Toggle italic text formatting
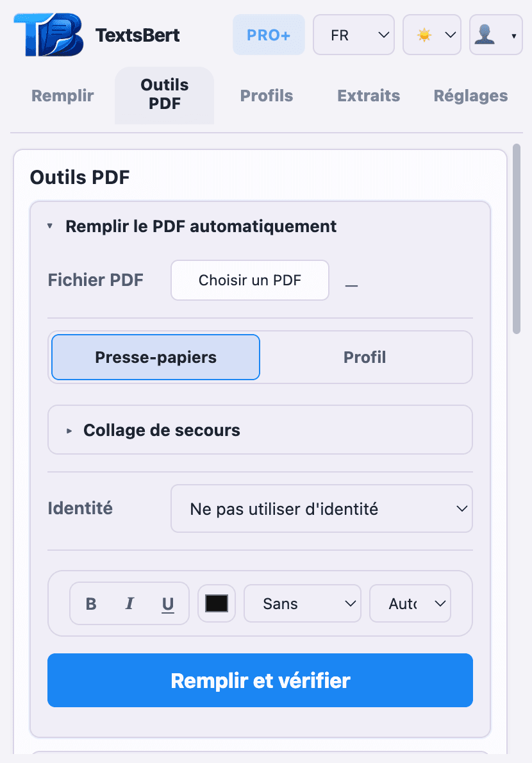 [x=129, y=603]
